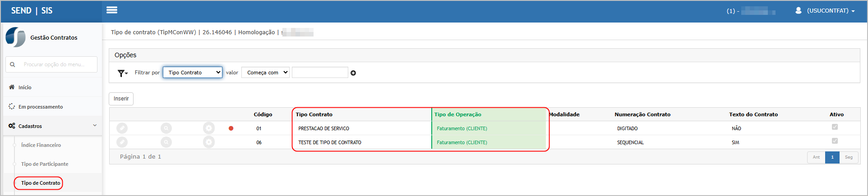Screen dimensions: 868x196
Task: Collapse the Cadastros menu chevron
Action: click(95, 125)
